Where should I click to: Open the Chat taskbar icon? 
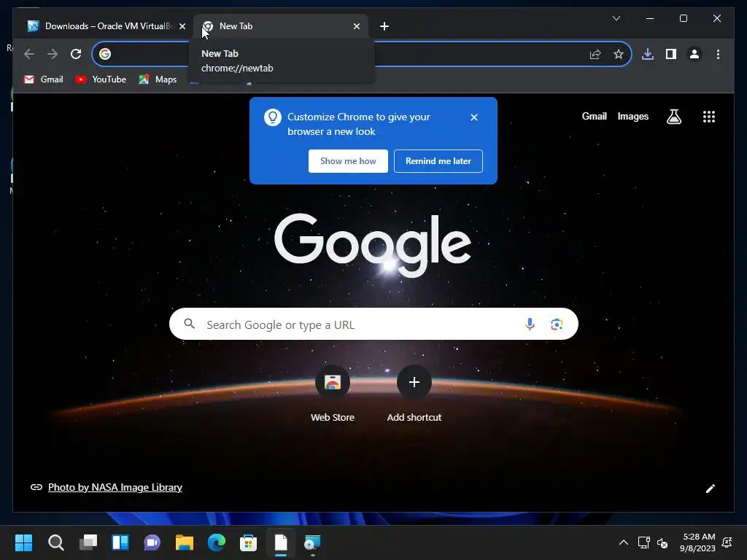click(152, 542)
